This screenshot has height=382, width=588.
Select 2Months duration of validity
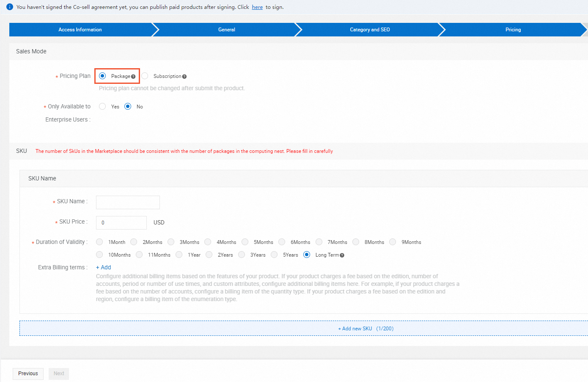134,242
